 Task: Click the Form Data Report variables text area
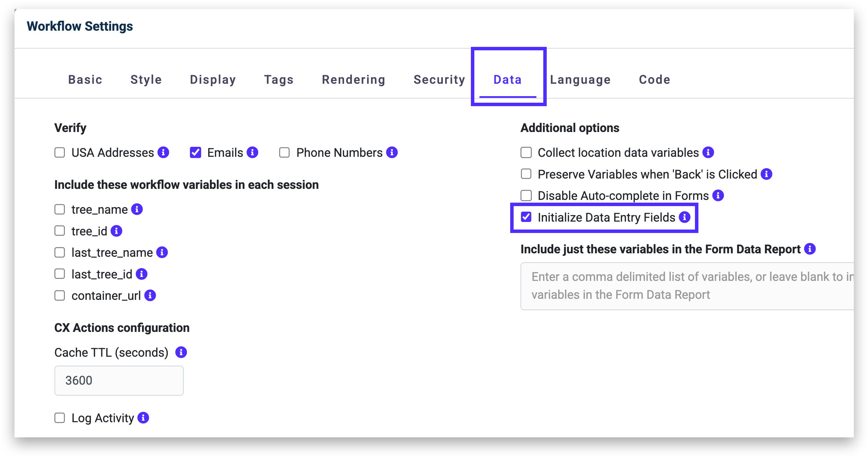[x=686, y=286]
